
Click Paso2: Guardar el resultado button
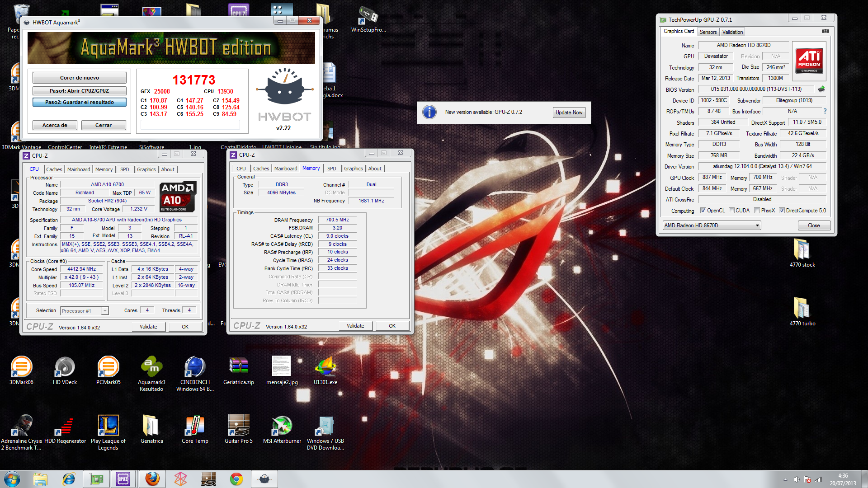(80, 102)
